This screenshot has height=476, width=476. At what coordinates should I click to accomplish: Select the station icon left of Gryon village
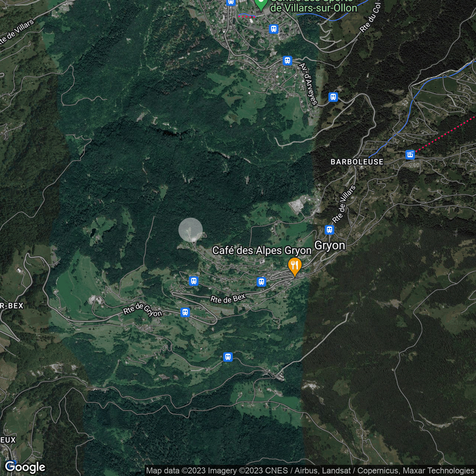(x=193, y=281)
